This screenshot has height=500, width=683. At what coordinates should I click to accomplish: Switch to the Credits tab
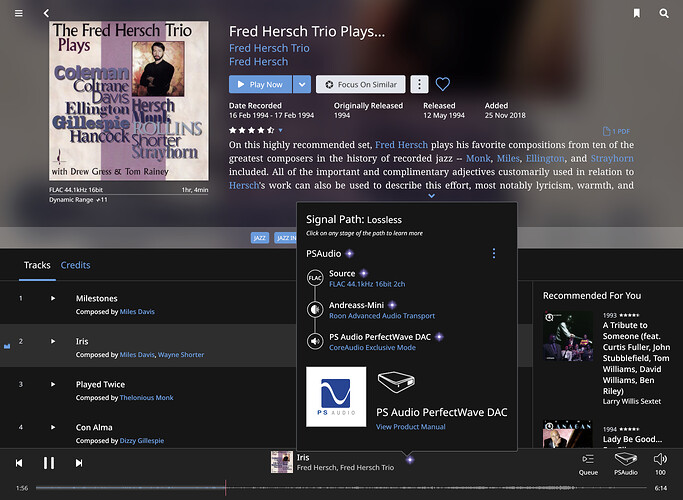pyautogui.click(x=75, y=265)
